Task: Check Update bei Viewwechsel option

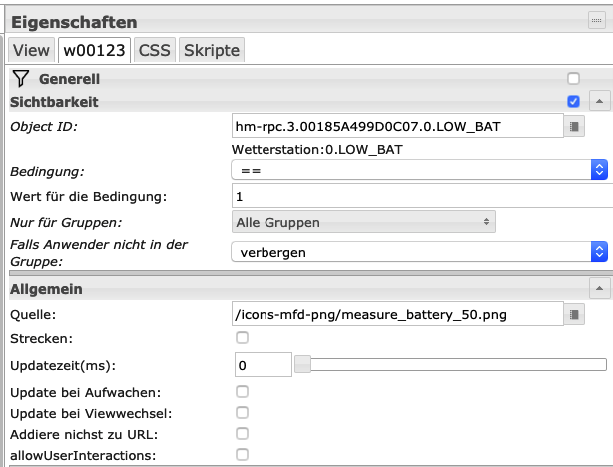Action: click(242, 413)
